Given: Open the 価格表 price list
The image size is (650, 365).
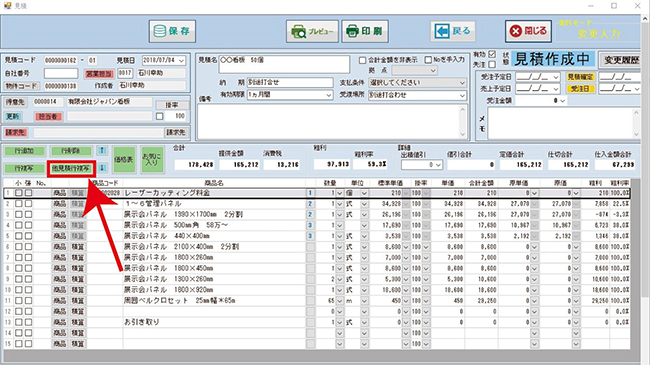Looking at the screenshot, I should (124, 159).
